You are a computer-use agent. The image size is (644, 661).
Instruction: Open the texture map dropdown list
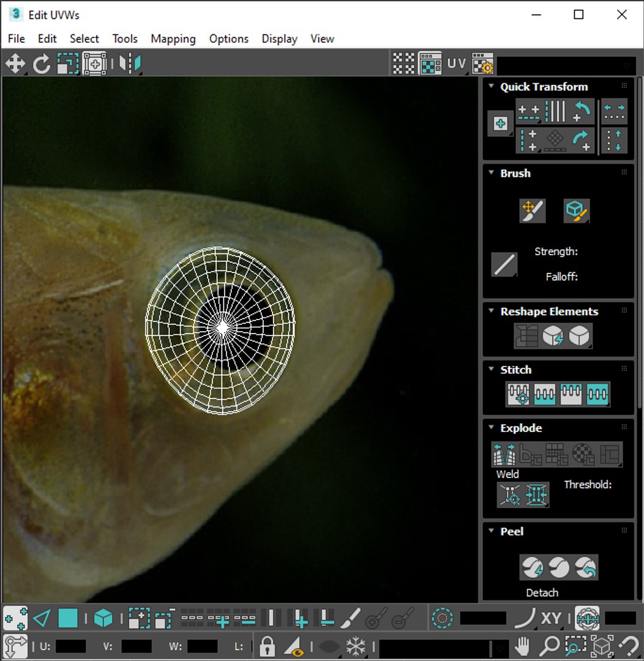567,65
